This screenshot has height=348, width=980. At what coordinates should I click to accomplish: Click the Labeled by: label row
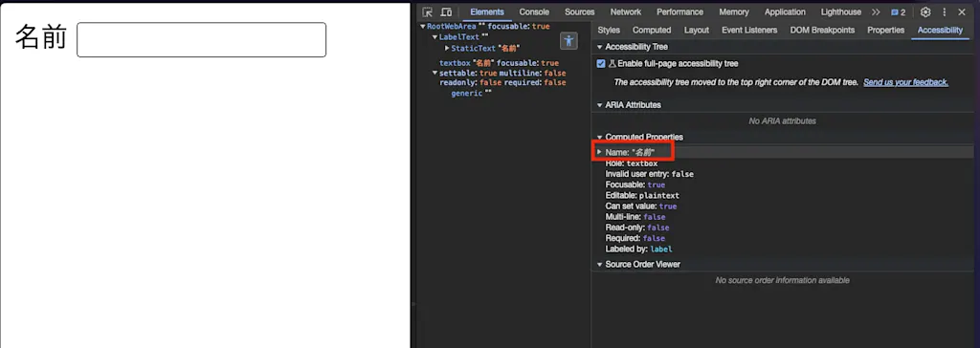tap(638, 250)
